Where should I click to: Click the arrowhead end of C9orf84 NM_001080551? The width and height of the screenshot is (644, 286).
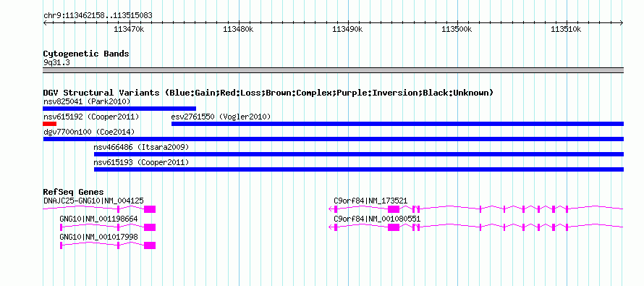(x=331, y=227)
